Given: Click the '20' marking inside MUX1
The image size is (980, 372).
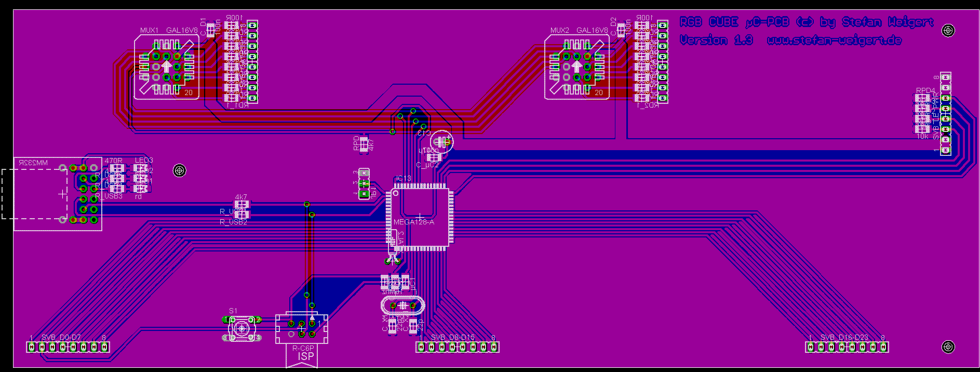Looking at the screenshot, I should point(189,92).
